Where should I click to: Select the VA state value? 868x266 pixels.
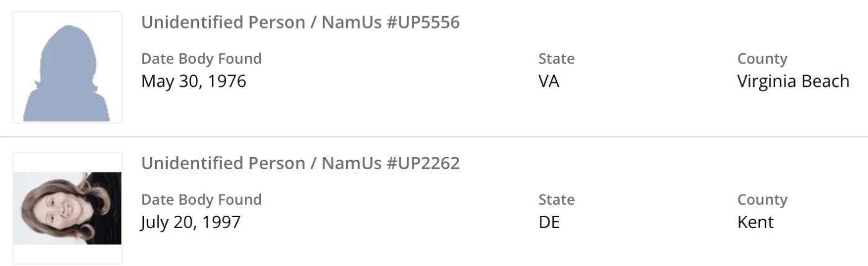pos(549,81)
